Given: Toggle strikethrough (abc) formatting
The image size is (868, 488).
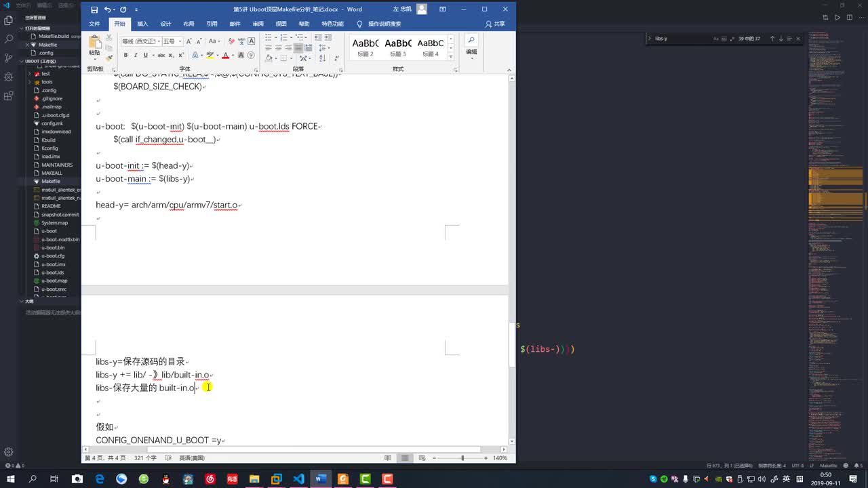Looking at the screenshot, I should 161,55.
